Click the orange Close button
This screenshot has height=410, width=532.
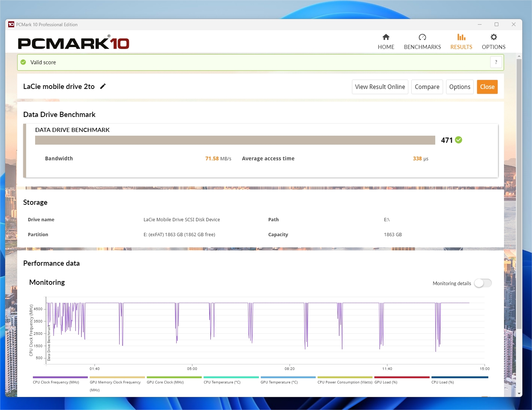coord(487,87)
